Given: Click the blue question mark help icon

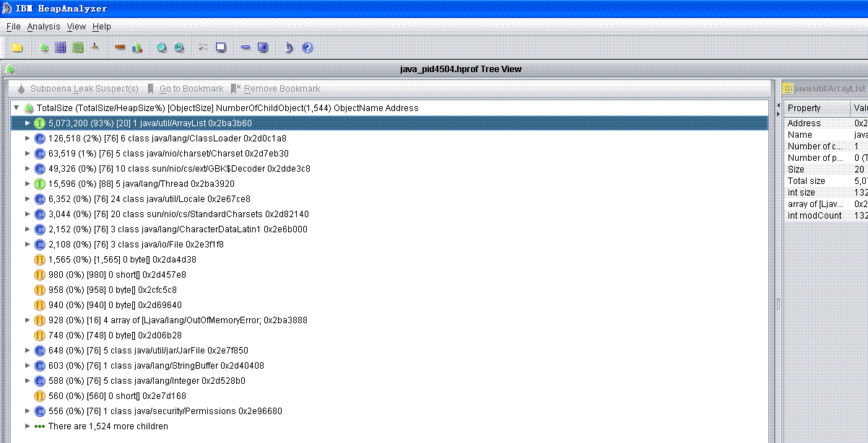Looking at the screenshot, I should (x=308, y=48).
